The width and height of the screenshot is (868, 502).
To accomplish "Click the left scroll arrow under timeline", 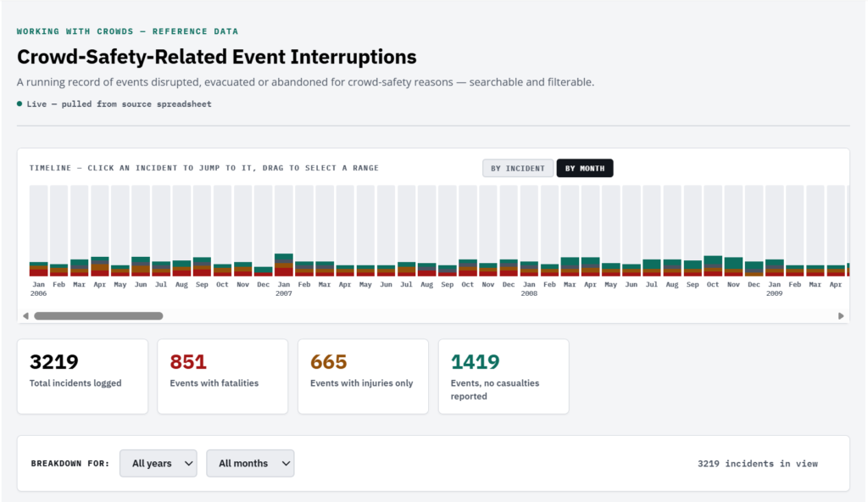I will (x=25, y=315).
